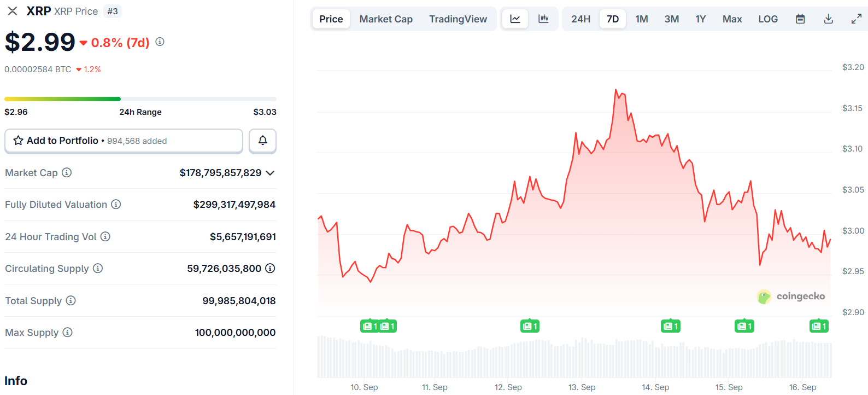Click the Total Supply info icon
This screenshot has width=868, height=395.
(x=71, y=300)
